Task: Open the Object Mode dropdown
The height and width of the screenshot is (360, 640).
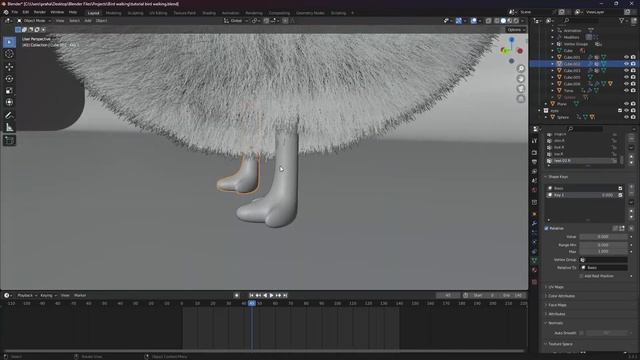Action: point(34,20)
